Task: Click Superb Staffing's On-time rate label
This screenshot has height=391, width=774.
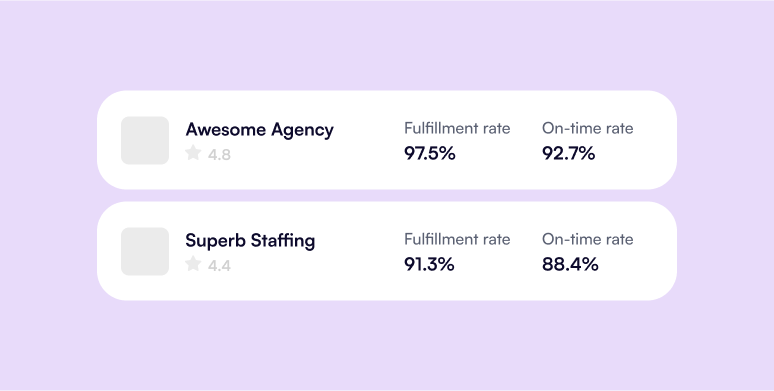Action: (x=587, y=239)
